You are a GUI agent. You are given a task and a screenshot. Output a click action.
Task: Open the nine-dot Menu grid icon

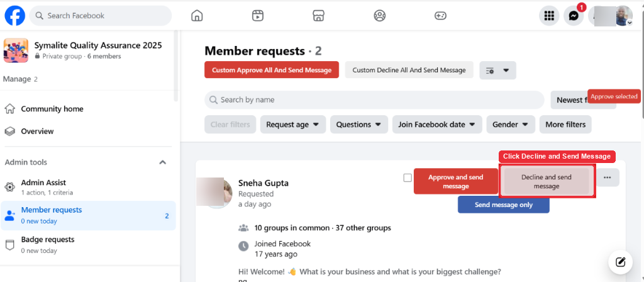pos(549,16)
